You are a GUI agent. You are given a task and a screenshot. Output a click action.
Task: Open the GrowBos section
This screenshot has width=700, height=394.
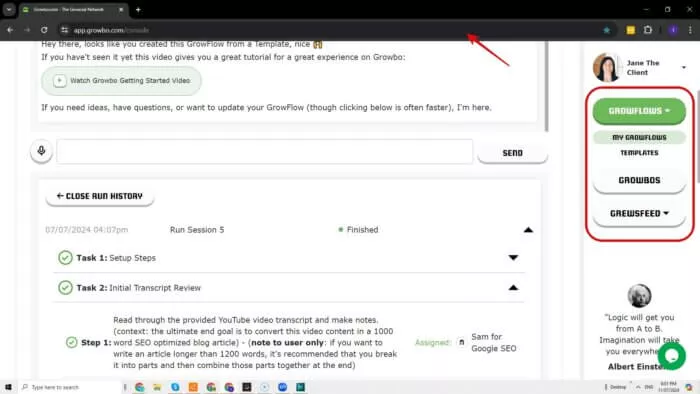click(639, 180)
